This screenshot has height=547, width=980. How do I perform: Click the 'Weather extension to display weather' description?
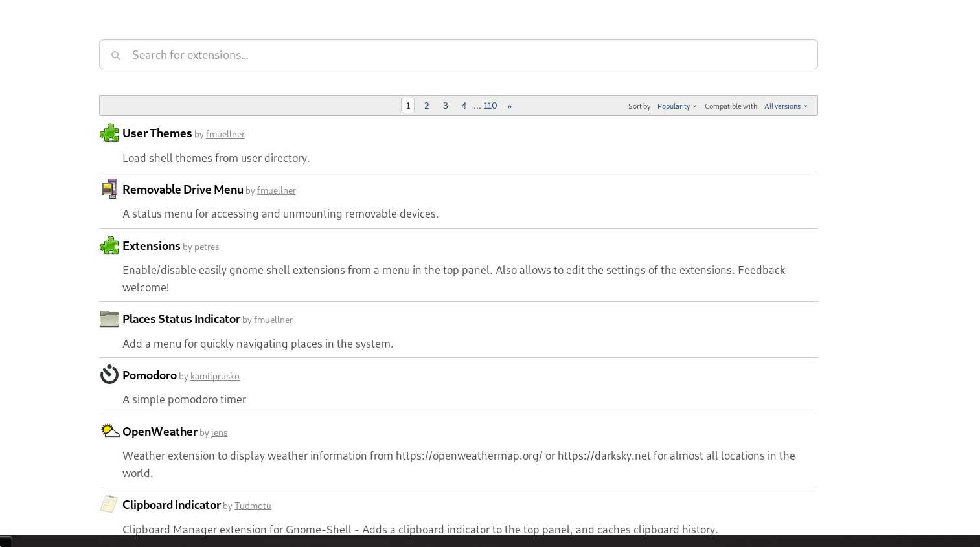459,464
